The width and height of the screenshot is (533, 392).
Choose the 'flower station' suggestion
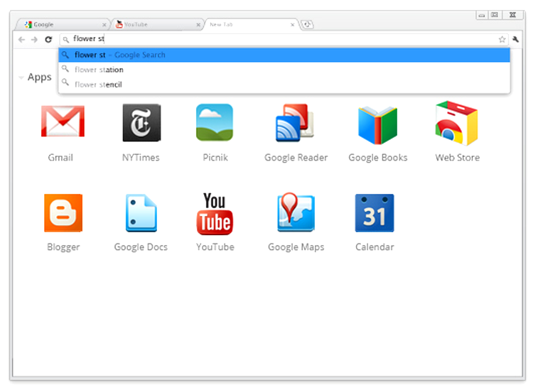pos(284,70)
